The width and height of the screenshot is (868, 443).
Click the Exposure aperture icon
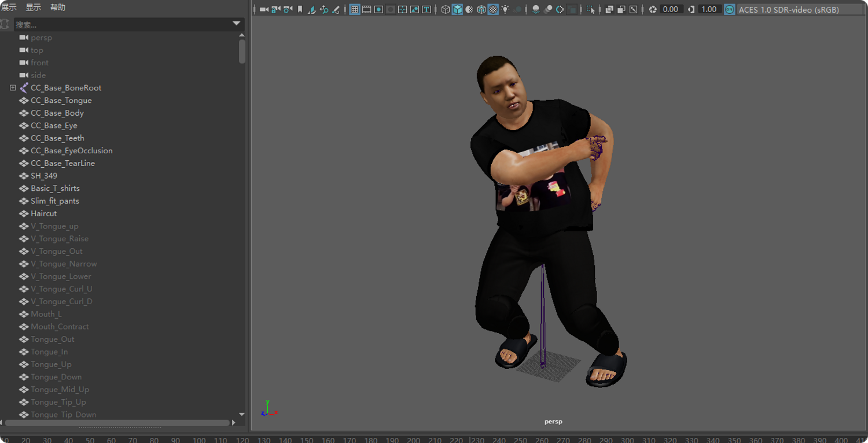[x=653, y=9]
